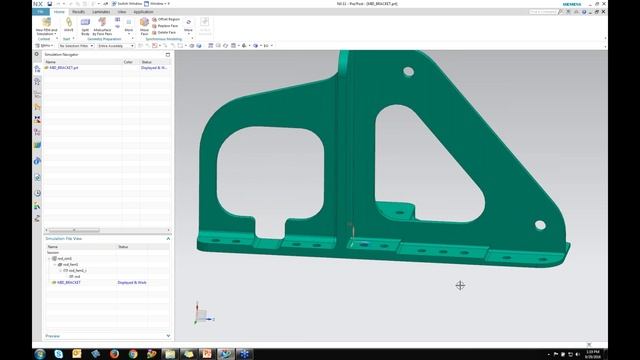Open the Windows Start button
The height and width of the screenshot is (360, 640).
point(40,354)
